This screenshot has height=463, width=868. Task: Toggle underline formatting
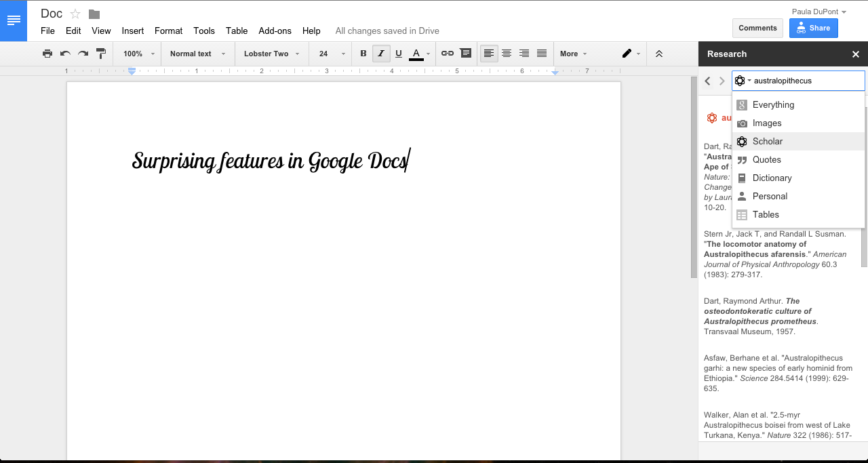399,54
